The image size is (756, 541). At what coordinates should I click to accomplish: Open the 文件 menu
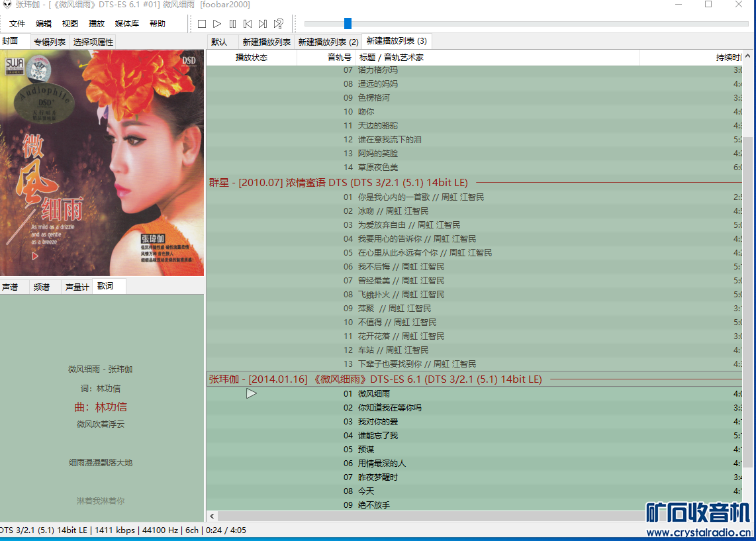[17, 24]
